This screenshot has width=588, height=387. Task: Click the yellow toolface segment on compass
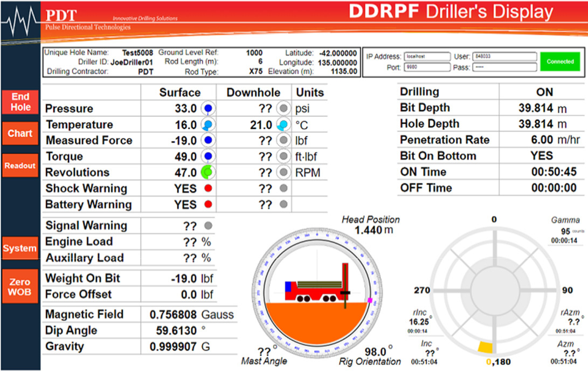[x=485, y=347]
